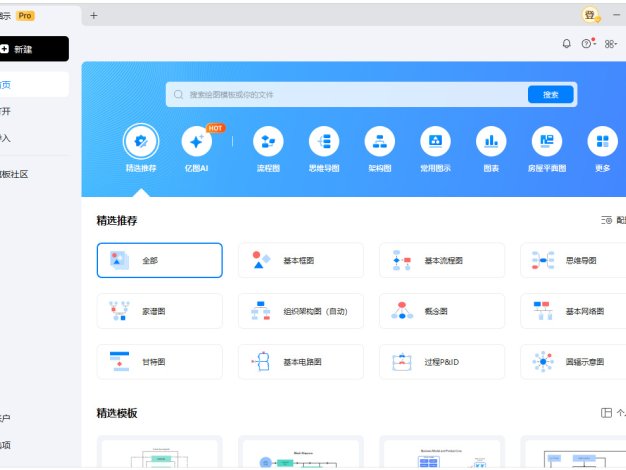
Task: Click the 过程P&ID diagram icon
Action: (x=402, y=362)
